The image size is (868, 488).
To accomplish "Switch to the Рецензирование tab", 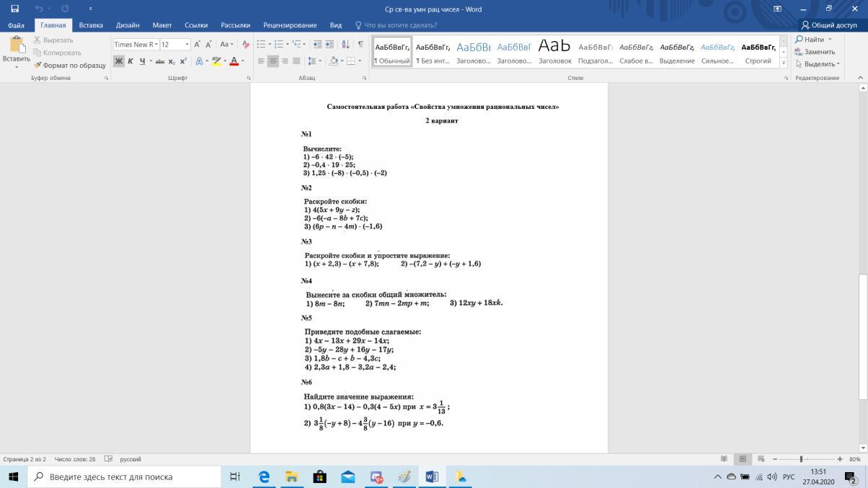I will (x=290, y=25).
